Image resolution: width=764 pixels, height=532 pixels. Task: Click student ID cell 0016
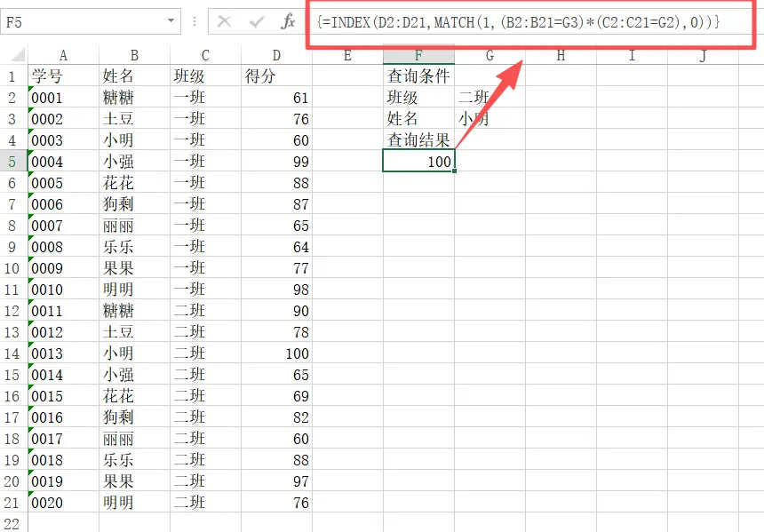(63, 417)
